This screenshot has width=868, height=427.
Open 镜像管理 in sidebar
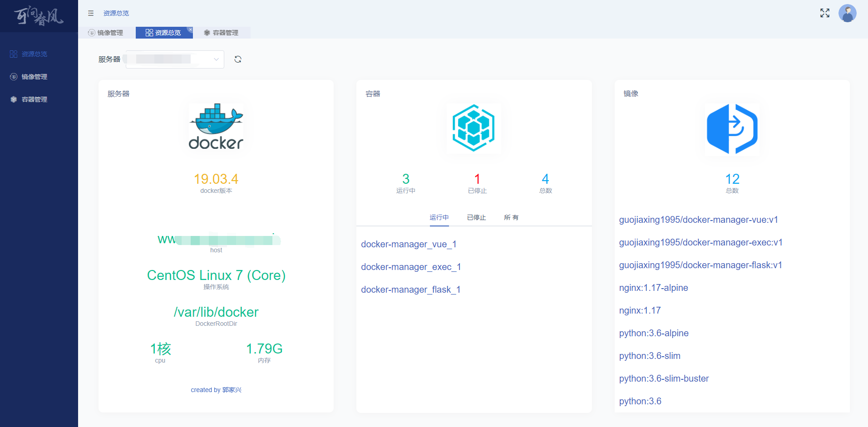coord(39,77)
